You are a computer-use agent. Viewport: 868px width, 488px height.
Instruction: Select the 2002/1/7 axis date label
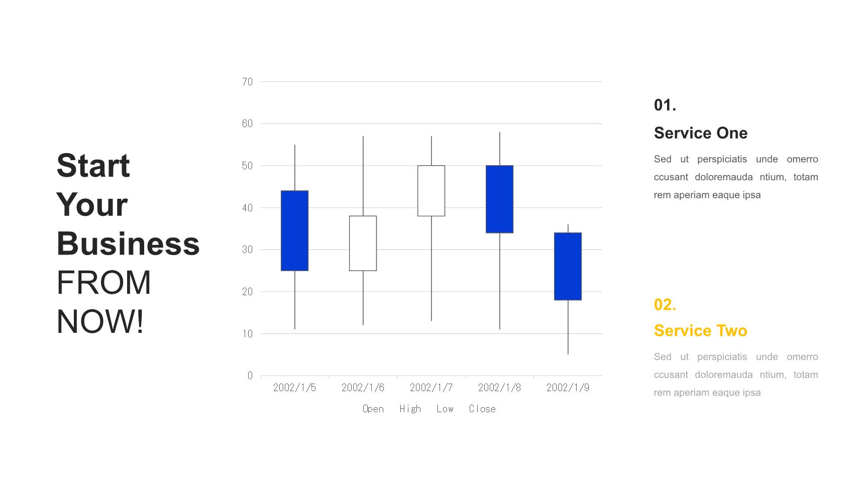point(431,388)
